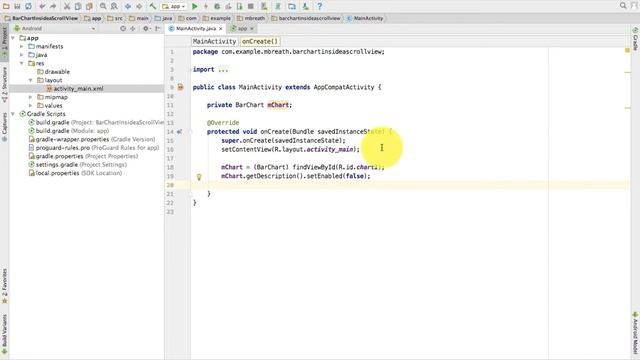Expand the folded import statements
Image resolution: width=640 pixels, height=360 pixels.
pos(223,69)
